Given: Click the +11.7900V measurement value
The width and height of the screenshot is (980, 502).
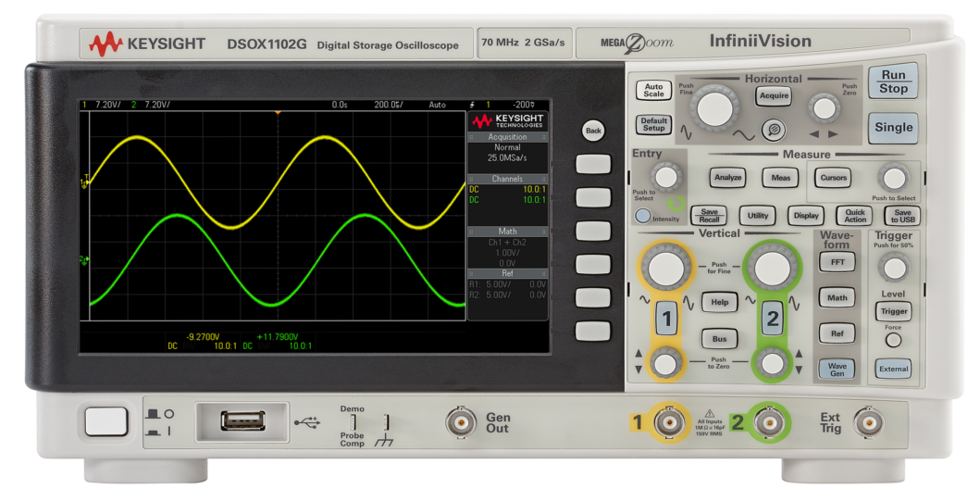Looking at the screenshot, I should coord(278,336).
